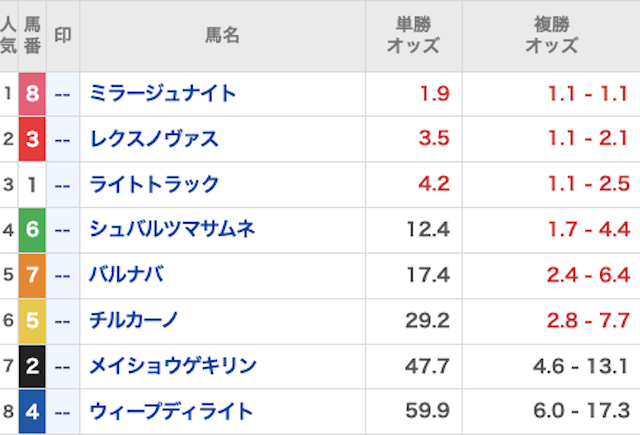Click the orange horse number 7 badge

point(32,275)
